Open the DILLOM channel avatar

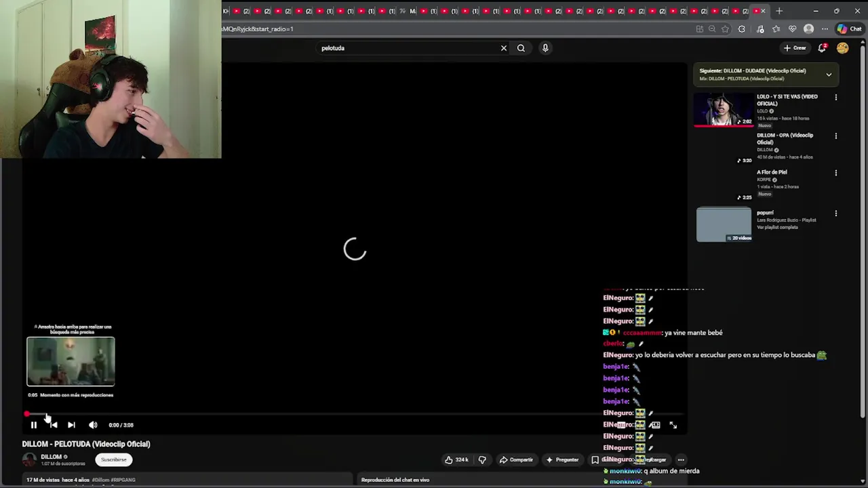coord(29,460)
